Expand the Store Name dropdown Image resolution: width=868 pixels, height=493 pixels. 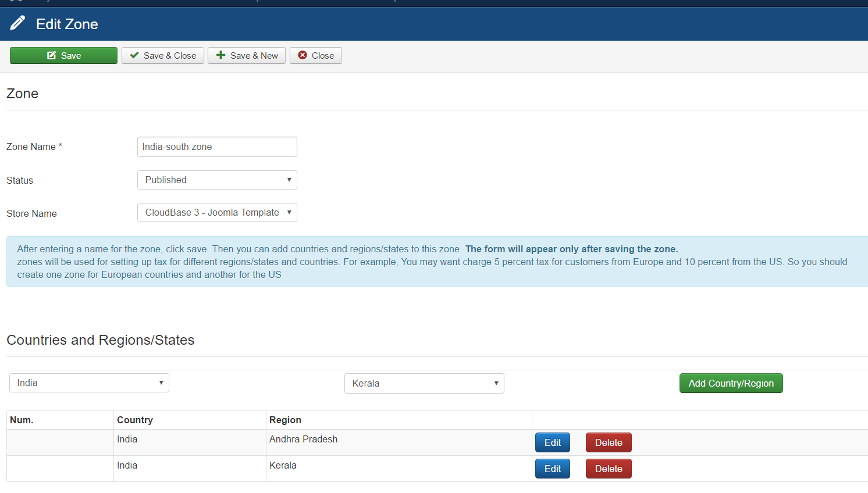(217, 213)
